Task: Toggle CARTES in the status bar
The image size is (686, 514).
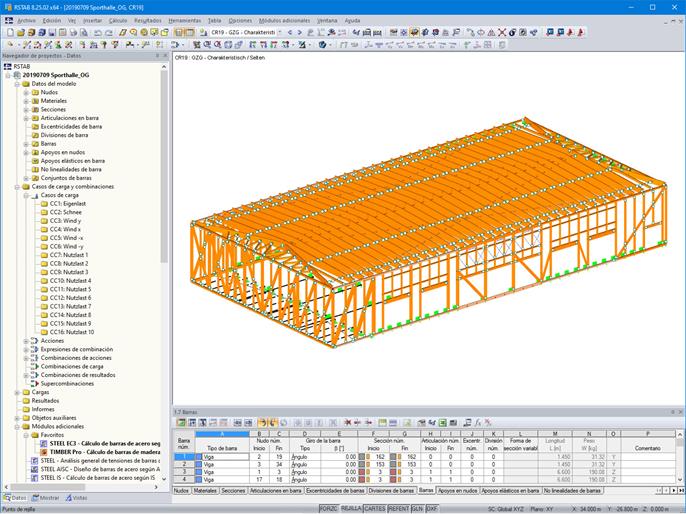Action: pos(375,509)
